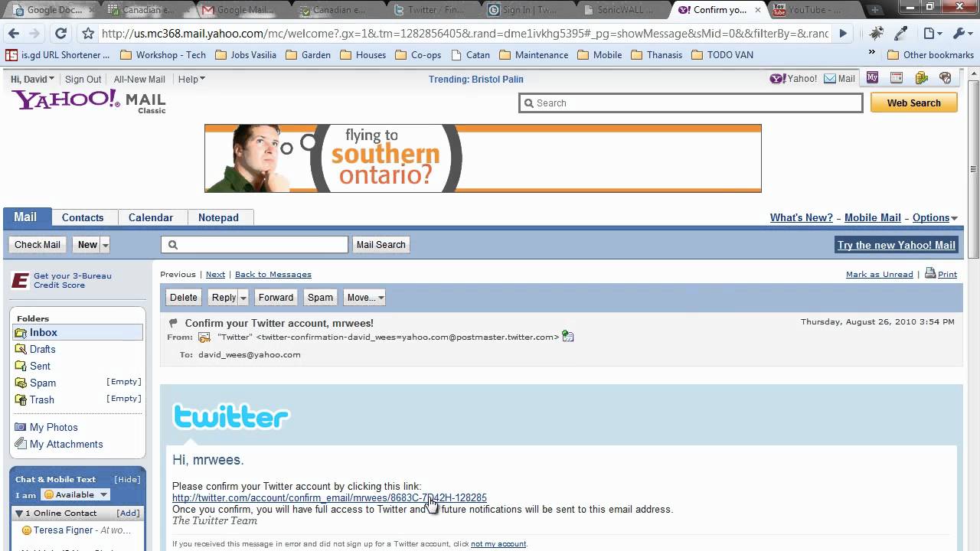This screenshot has width=980, height=551.
Task: Click the My Yahoo icon in header
Action: [x=873, y=78]
